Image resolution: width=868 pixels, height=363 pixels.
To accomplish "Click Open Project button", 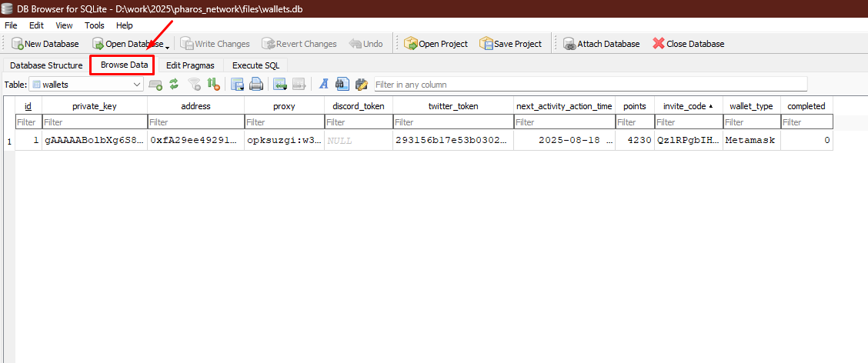I will pyautogui.click(x=436, y=44).
